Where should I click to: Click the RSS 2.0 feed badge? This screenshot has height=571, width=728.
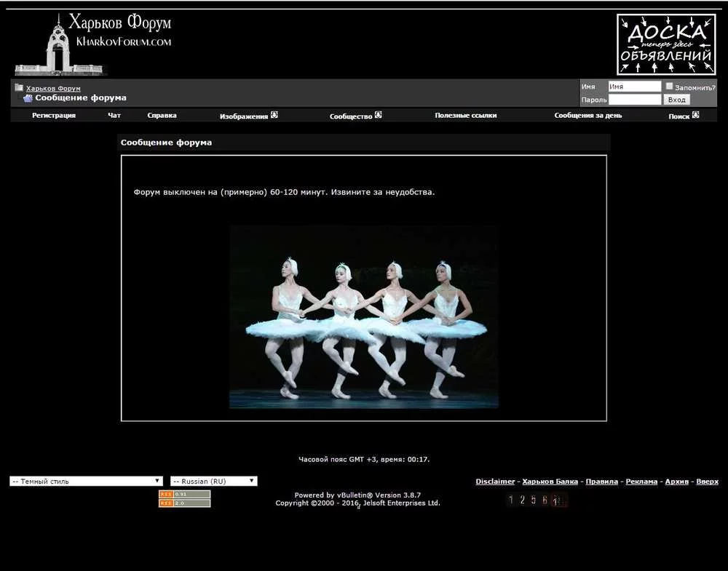click(184, 503)
